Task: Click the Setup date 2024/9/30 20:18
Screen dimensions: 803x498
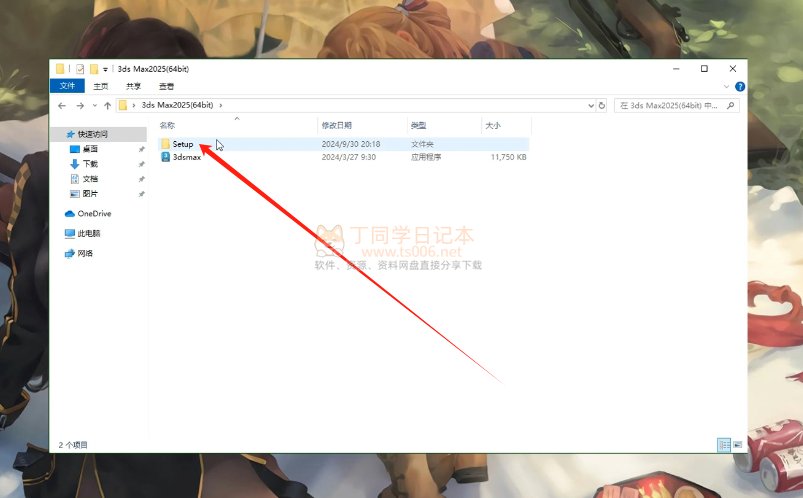Action: [x=351, y=144]
